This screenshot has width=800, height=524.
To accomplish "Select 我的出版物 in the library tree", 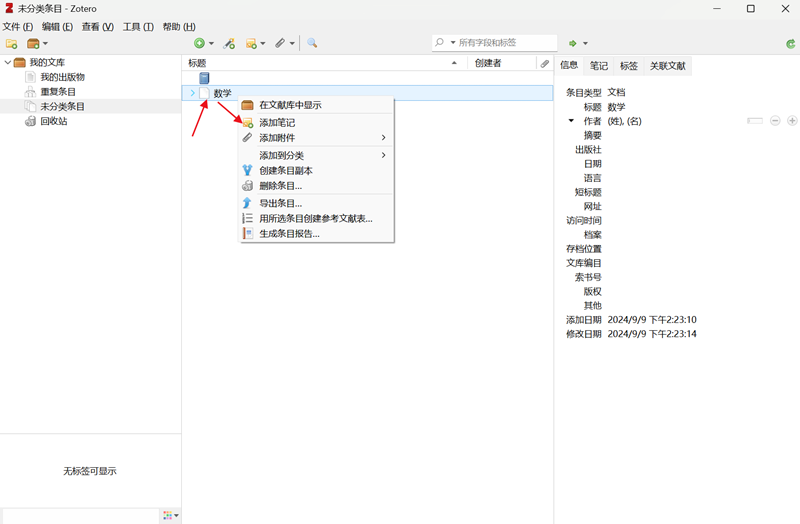I will click(63, 77).
